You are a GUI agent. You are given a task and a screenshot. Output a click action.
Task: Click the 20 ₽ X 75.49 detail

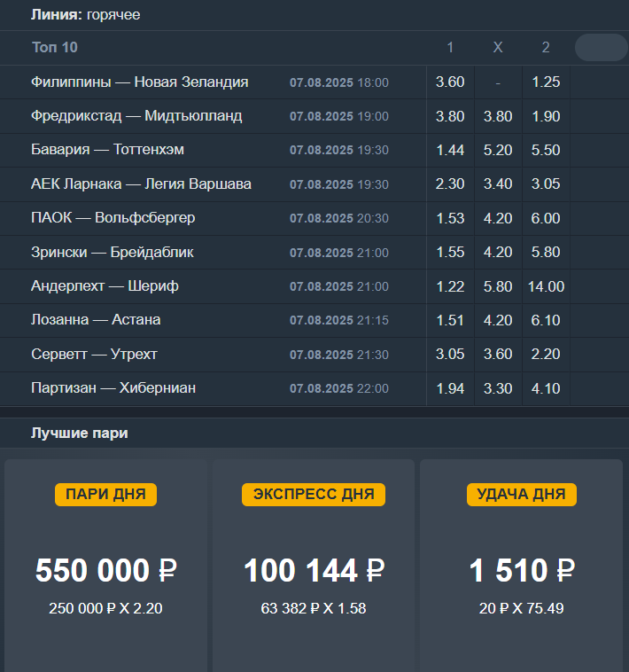522,608
